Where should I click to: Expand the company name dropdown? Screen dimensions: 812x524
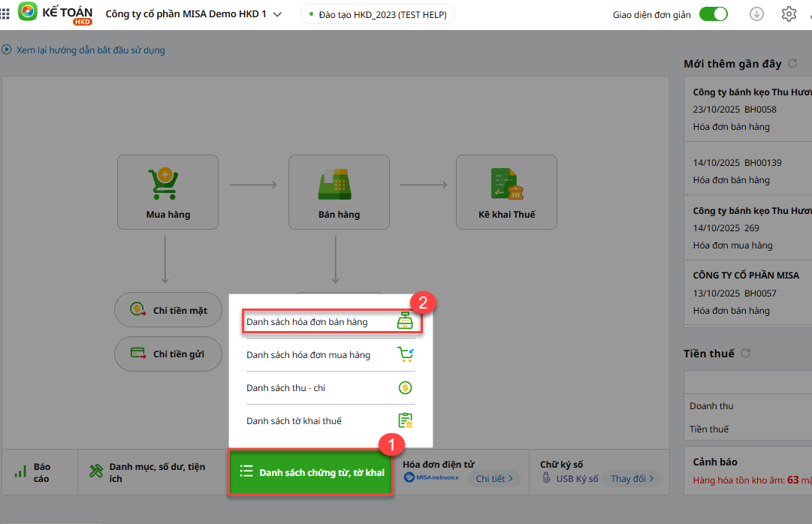click(277, 14)
